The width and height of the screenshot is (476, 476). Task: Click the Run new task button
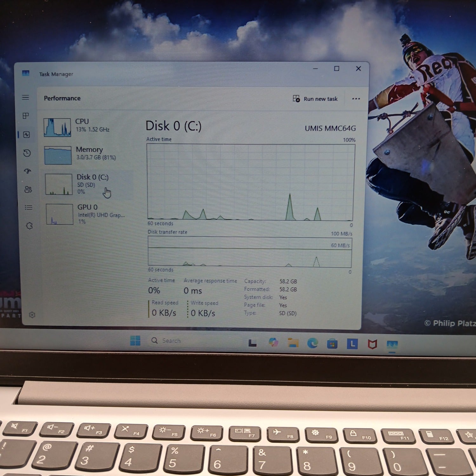pos(315,99)
